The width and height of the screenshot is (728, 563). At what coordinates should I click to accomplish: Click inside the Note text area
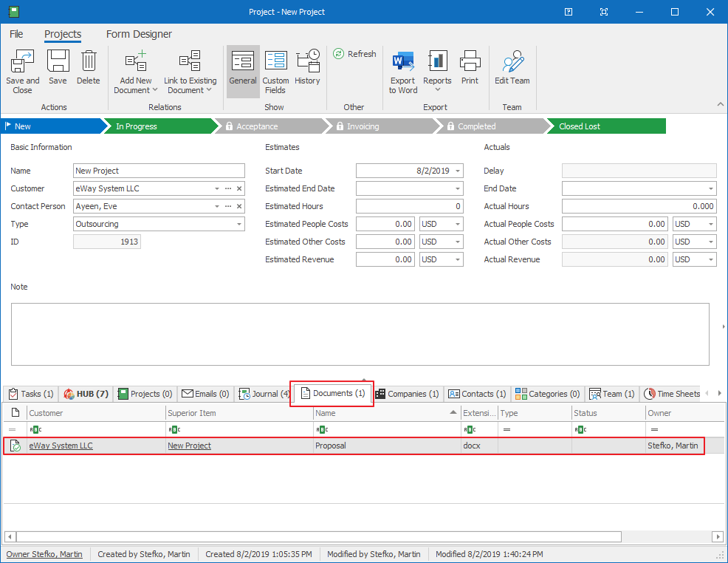click(x=361, y=334)
